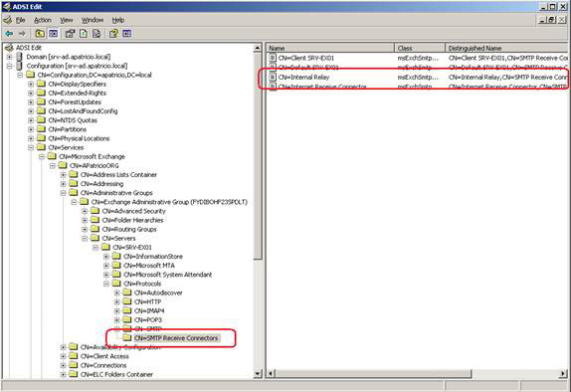Image resolution: width=571 pixels, height=392 pixels.
Task: Select CN=LostAndFoundConfig in the tree
Action: click(83, 111)
